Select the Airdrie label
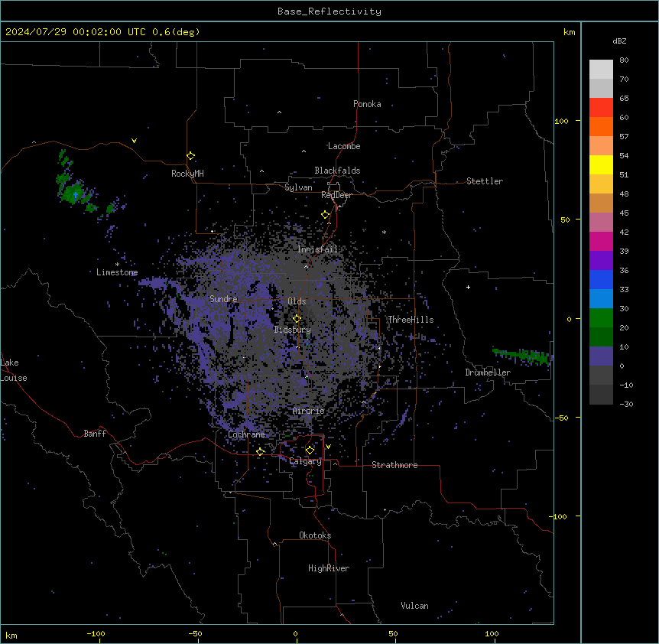The width and height of the screenshot is (659, 644). coord(309,411)
